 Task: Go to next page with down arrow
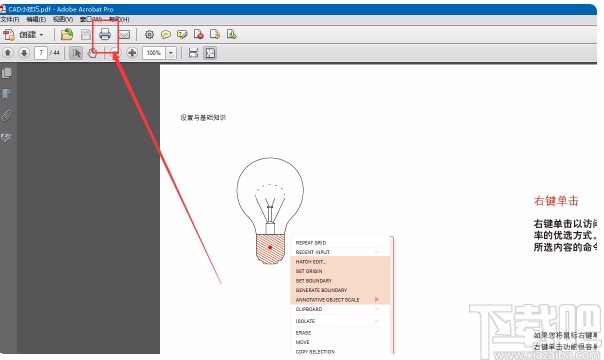coord(24,53)
